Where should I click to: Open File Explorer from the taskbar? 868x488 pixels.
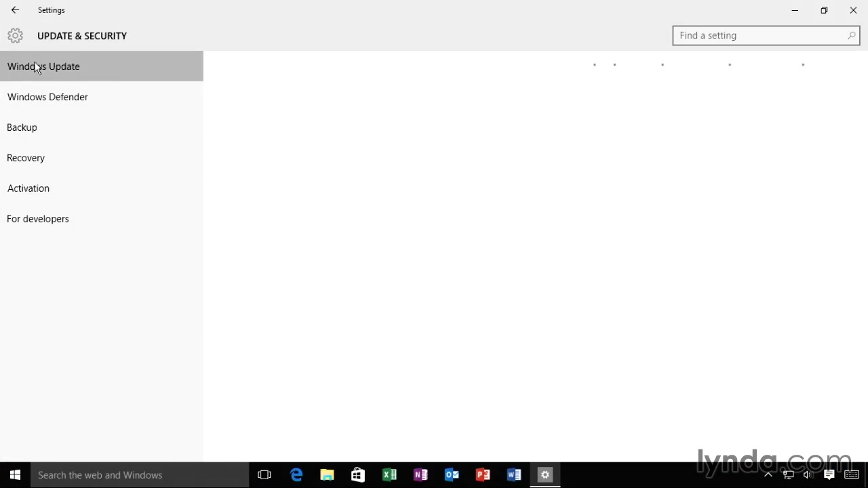tap(327, 475)
